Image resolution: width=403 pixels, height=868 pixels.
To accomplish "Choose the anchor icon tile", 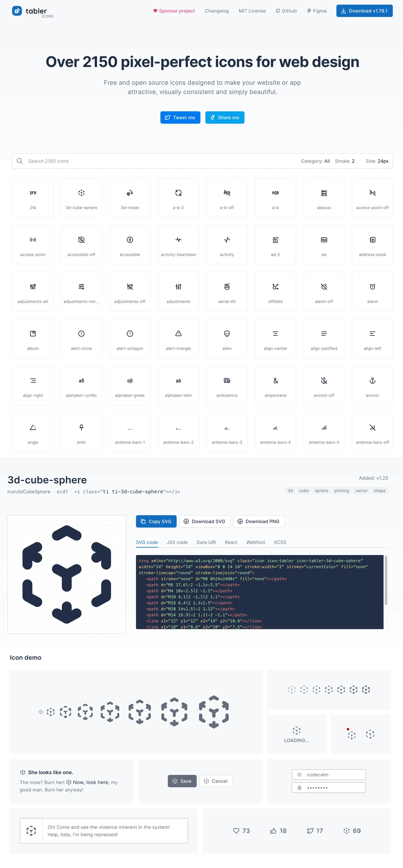I will pos(372,385).
